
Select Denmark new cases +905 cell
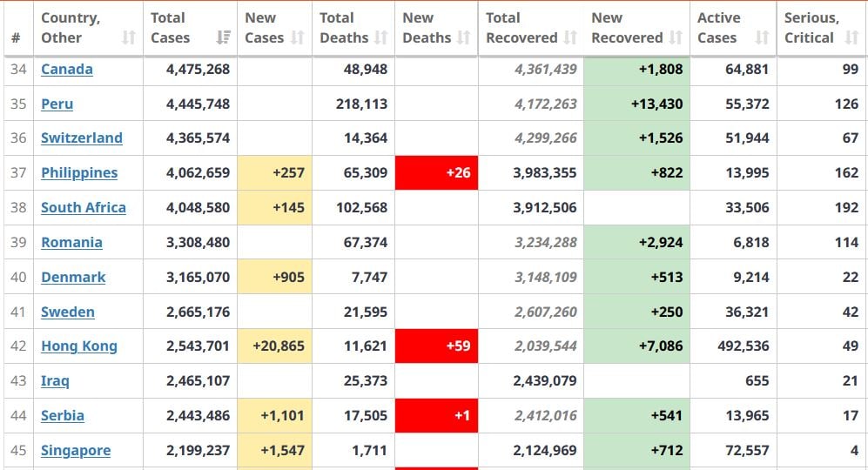pyautogui.click(x=274, y=278)
